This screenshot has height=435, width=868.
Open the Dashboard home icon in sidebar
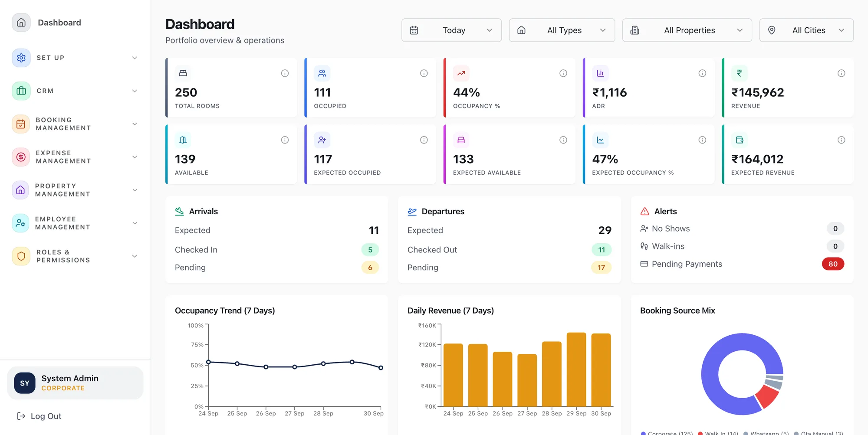point(21,23)
